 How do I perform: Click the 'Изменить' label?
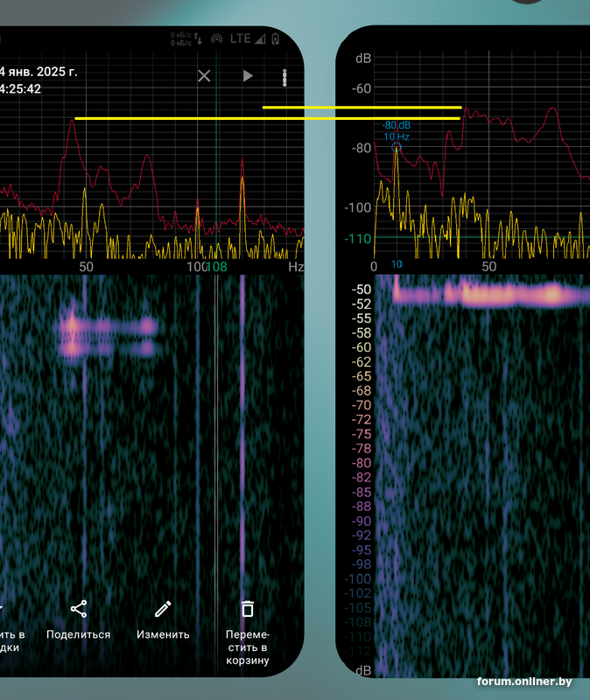163,634
